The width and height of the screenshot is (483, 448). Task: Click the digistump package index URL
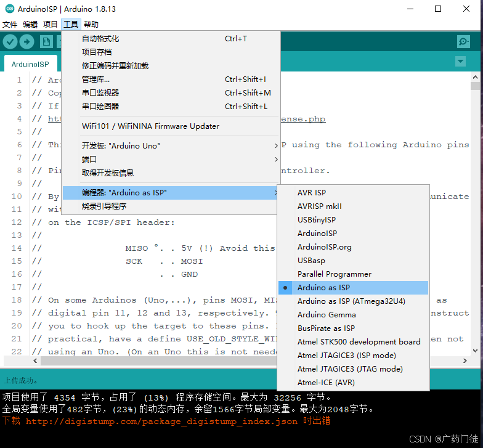[x=161, y=422]
